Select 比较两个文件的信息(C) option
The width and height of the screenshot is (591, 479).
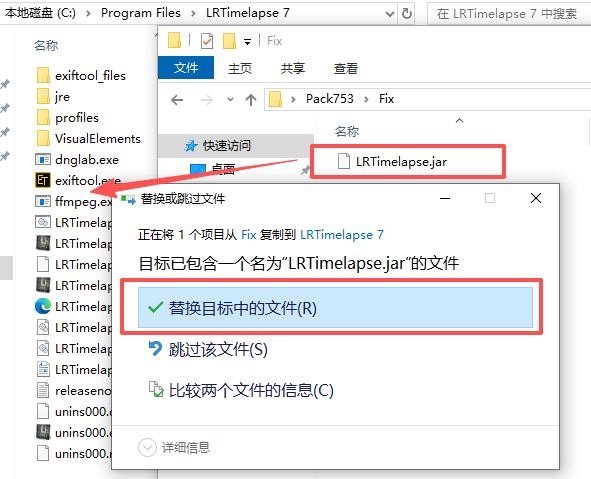pyautogui.click(x=241, y=390)
